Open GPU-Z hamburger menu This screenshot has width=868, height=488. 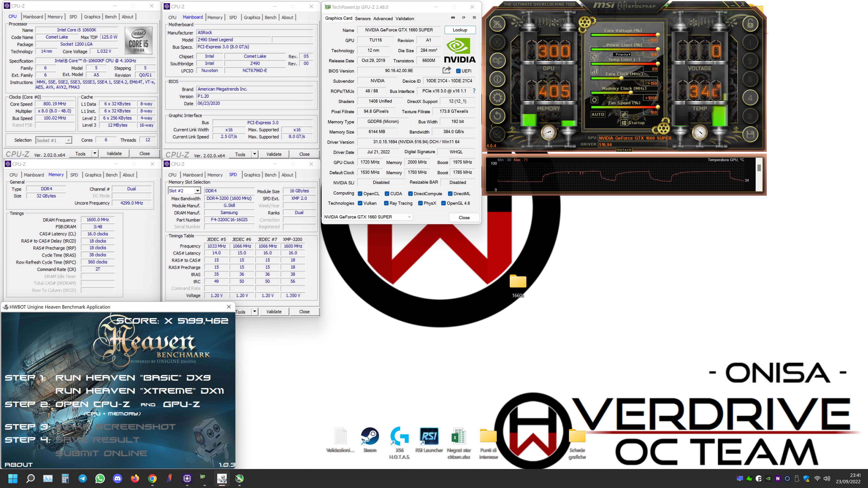click(x=474, y=18)
